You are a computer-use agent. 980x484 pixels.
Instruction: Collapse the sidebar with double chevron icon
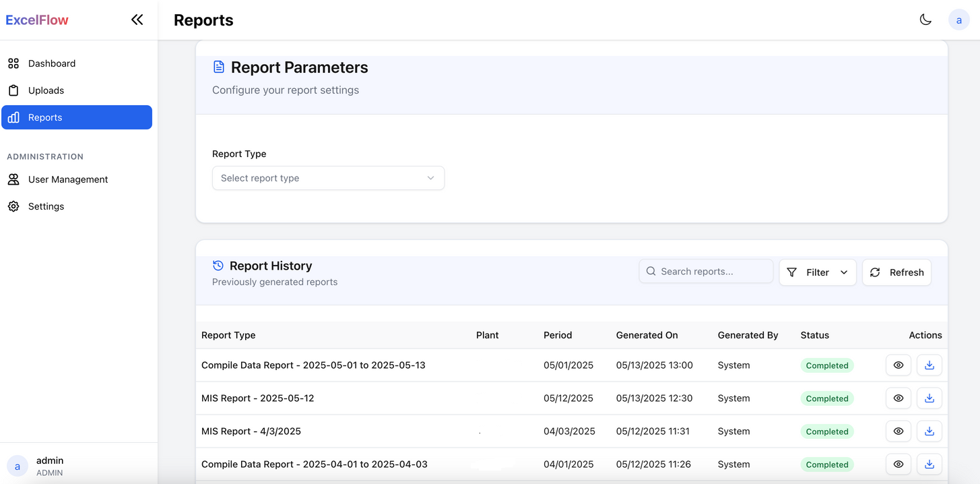click(137, 20)
